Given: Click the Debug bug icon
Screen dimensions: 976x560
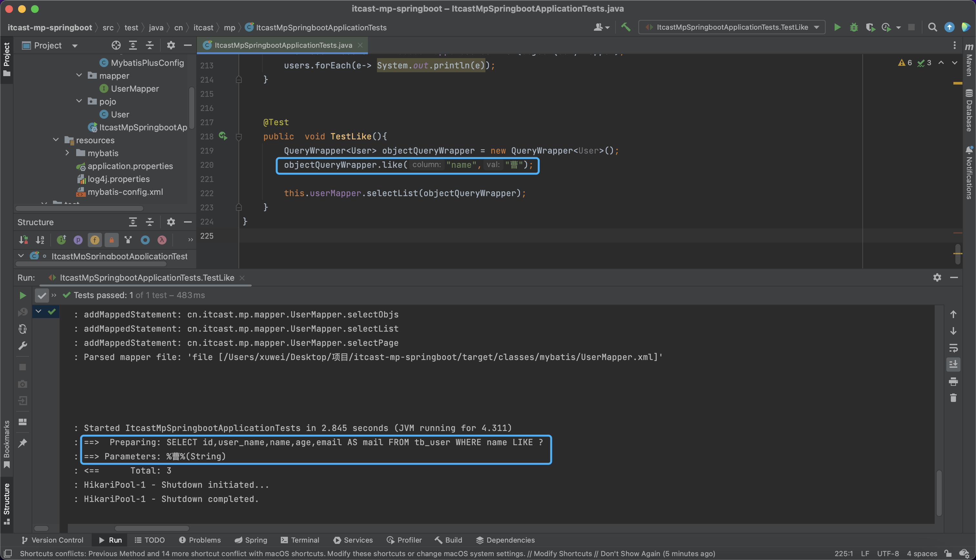Looking at the screenshot, I should tap(854, 27).
